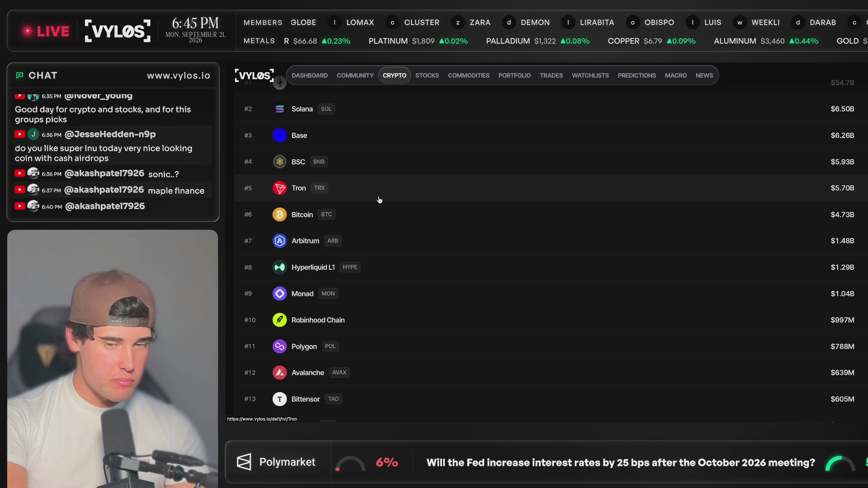Click Arbitrum's $1.48B value
868x488 pixels.
(x=842, y=241)
